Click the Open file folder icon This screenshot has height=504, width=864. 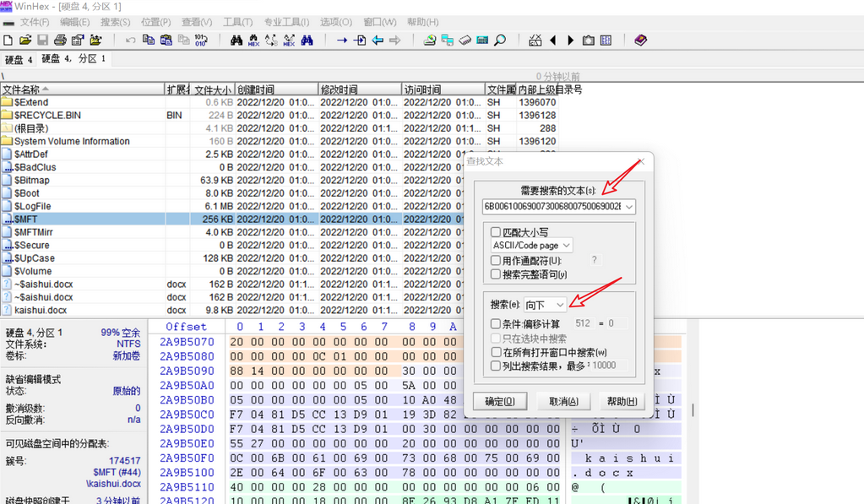(x=25, y=41)
